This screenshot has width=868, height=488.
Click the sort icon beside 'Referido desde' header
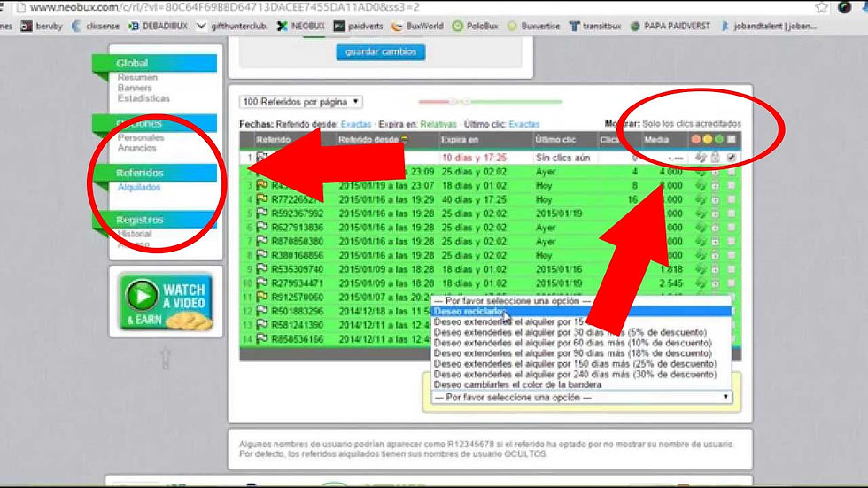point(405,139)
